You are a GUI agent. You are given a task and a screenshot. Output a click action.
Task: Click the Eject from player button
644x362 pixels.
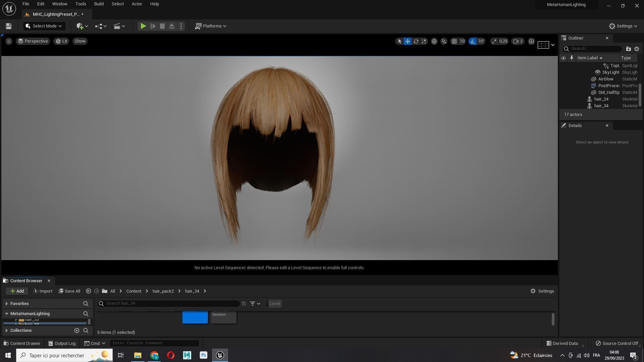point(172,26)
